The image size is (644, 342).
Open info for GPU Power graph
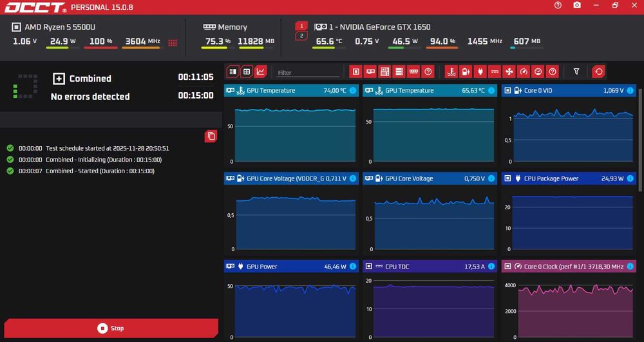point(353,267)
